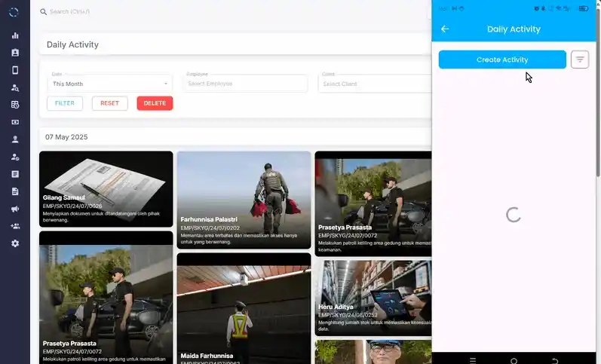Click the red DELETE button
This screenshot has height=364, width=601.
click(x=155, y=103)
